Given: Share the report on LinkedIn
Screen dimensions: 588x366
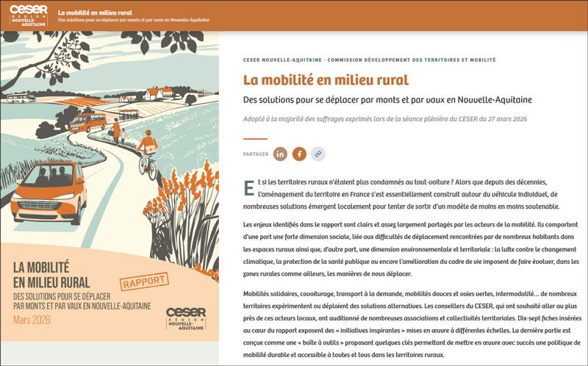Looking at the screenshot, I should 280,154.
